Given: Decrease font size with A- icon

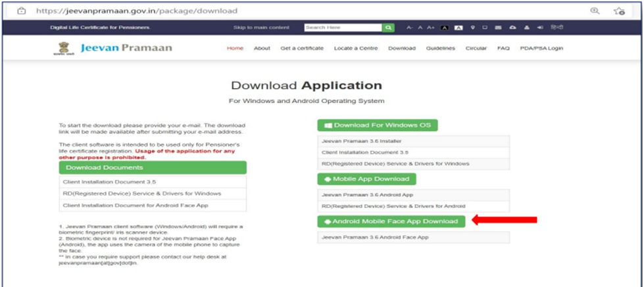Looking at the screenshot, I should click(410, 28).
